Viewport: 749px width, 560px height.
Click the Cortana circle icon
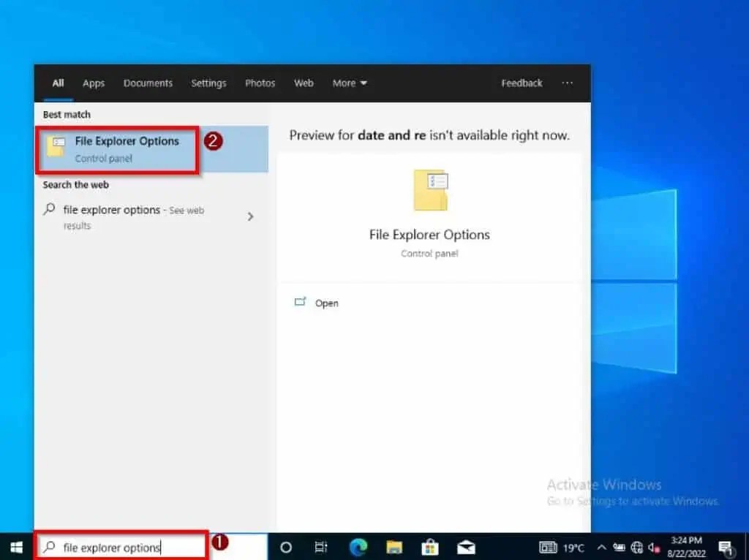pos(286,547)
